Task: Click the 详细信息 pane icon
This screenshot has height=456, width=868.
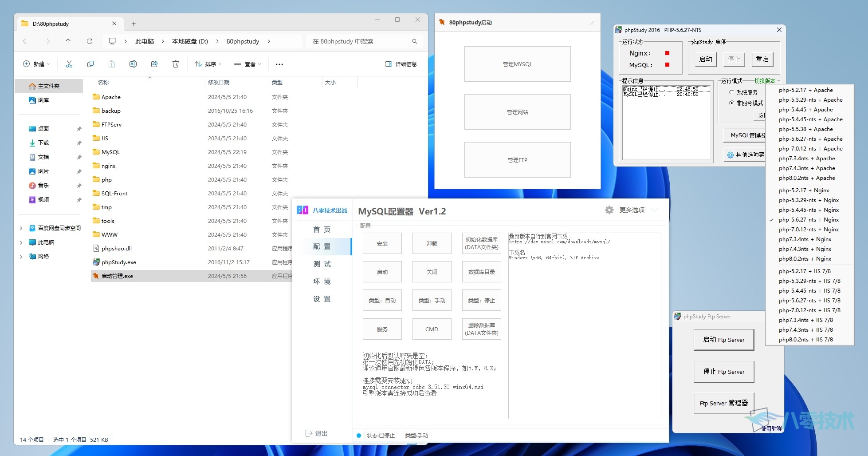Action: click(389, 64)
